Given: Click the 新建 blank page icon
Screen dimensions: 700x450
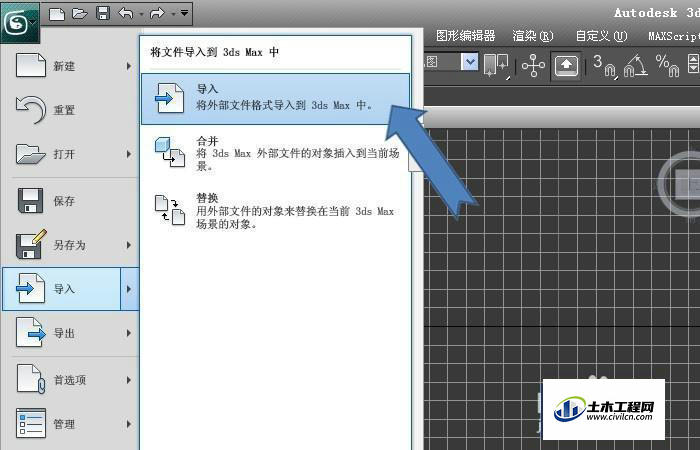Looking at the screenshot, I should 31,65.
